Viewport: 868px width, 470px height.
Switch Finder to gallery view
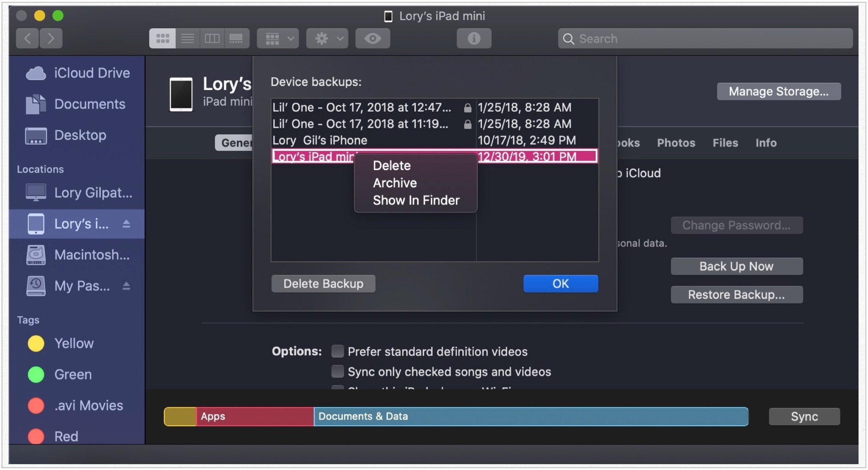[236, 39]
